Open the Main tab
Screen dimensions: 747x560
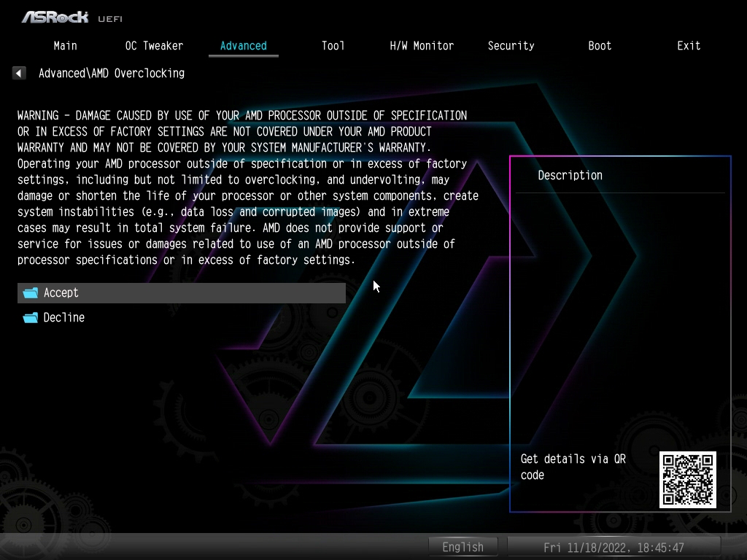pyautogui.click(x=65, y=46)
